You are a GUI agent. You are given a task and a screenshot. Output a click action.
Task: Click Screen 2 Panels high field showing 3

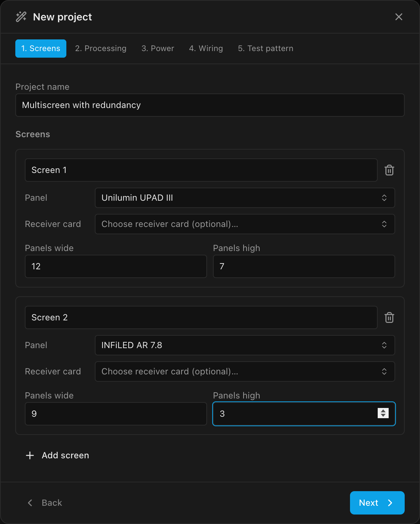tap(304, 414)
